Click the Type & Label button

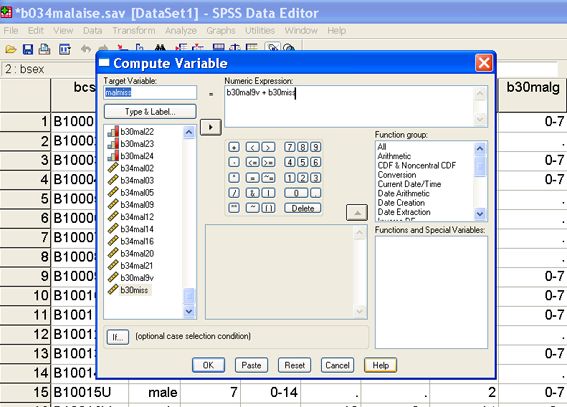(x=150, y=112)
